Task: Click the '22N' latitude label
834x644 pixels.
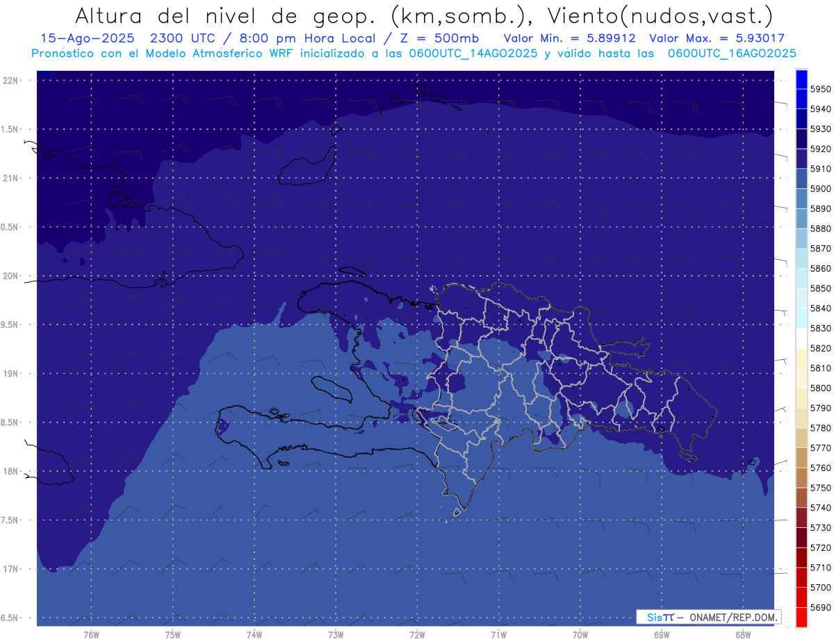Action: [x=10, y=81]
